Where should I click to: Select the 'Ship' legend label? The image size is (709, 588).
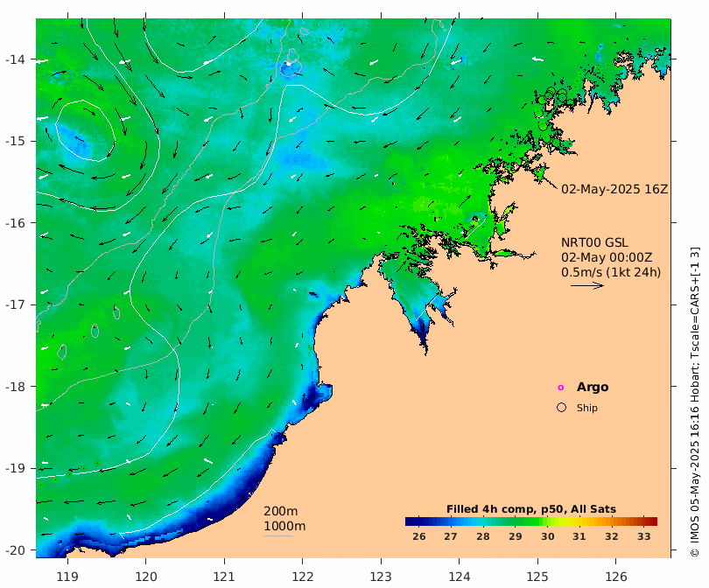pyautogui.click(x=587, y=408)
